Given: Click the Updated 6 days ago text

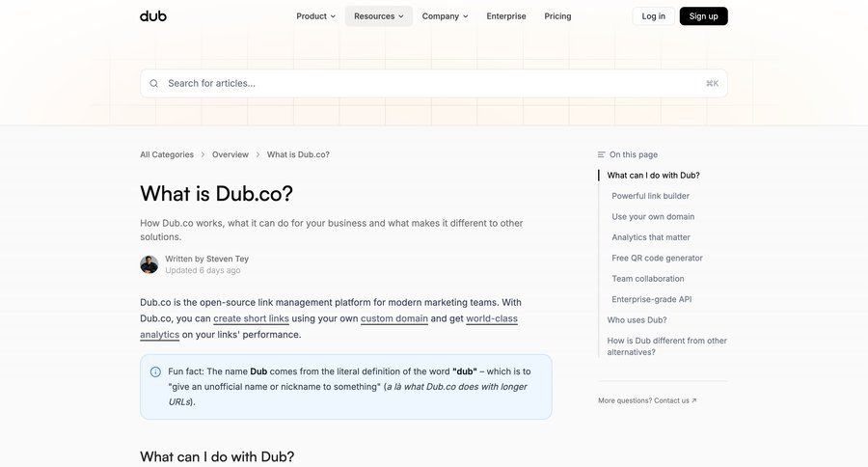Looking at the screenshot, I should [203, 270].
